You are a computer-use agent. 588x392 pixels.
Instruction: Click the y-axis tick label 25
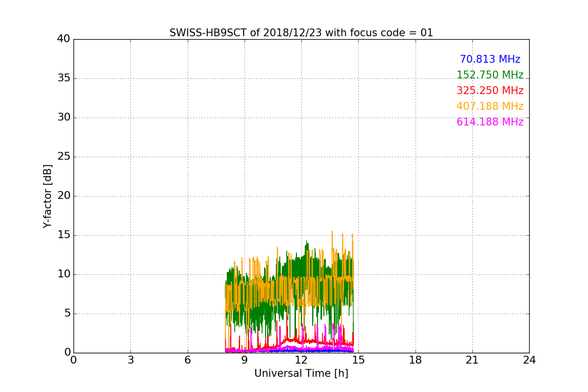[x=64, y=157]
